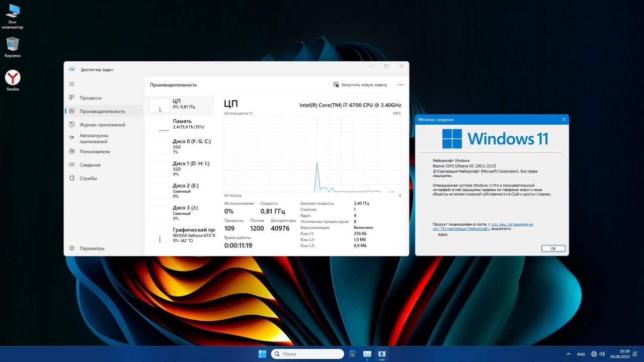This screenshot has width=644, height=362.
Task: Click the Потоки value 1200
Action: (x=257, y=228)
